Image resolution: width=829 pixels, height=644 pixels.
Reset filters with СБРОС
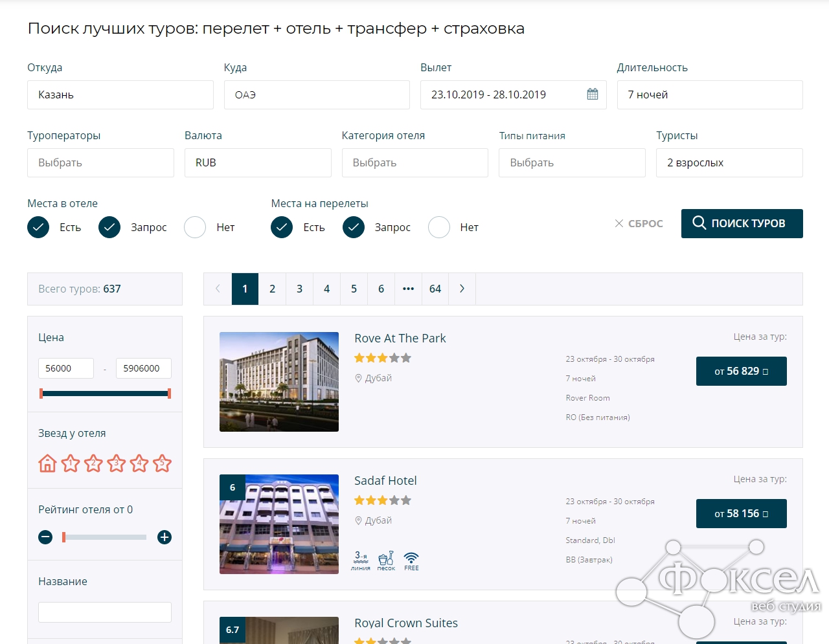pyautogui.click(x=639, y=223)
